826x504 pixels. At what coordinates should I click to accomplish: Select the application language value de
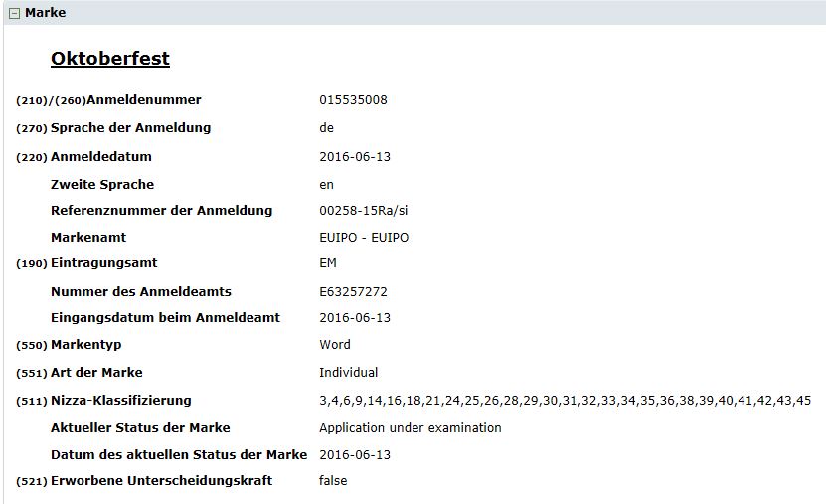coord(326,128)
